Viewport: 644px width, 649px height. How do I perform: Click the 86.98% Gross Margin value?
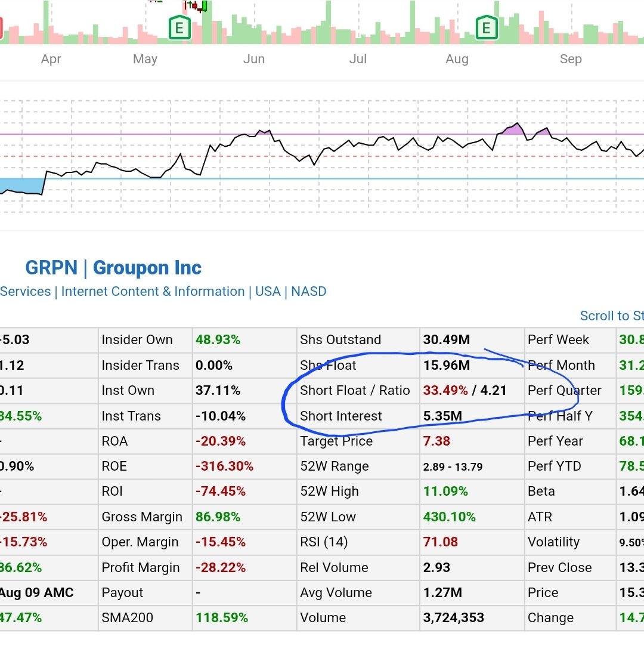pos(218,517)
